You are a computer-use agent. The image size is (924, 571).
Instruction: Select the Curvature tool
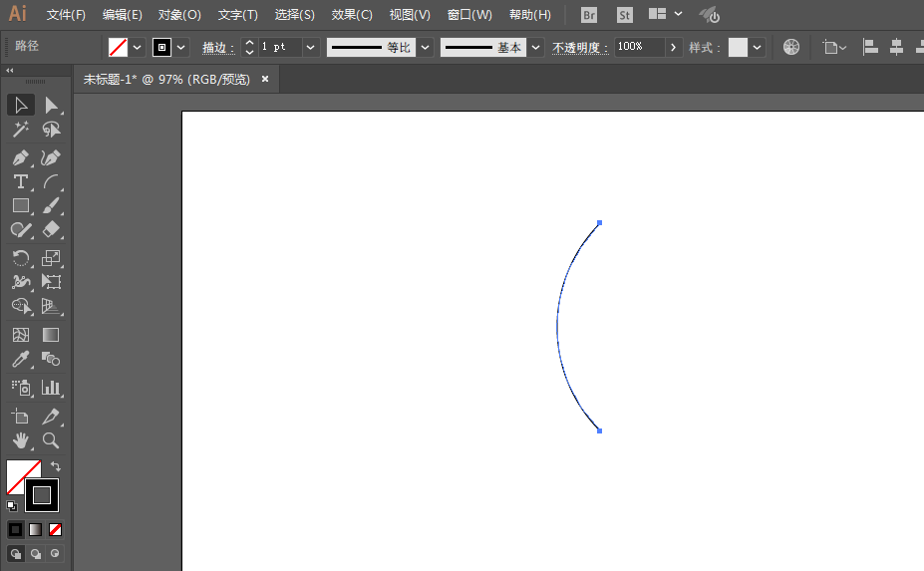pyautogui.click(x=51, y=157)
